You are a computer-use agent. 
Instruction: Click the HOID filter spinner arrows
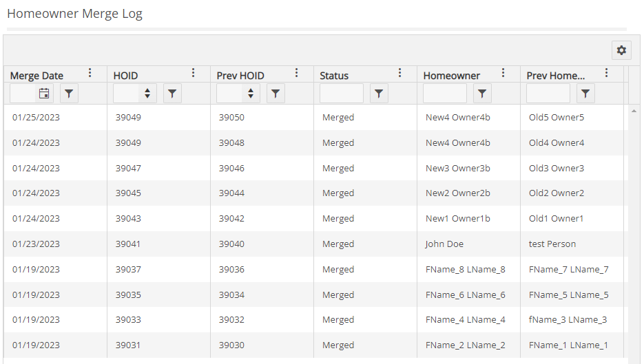point(147,94)
